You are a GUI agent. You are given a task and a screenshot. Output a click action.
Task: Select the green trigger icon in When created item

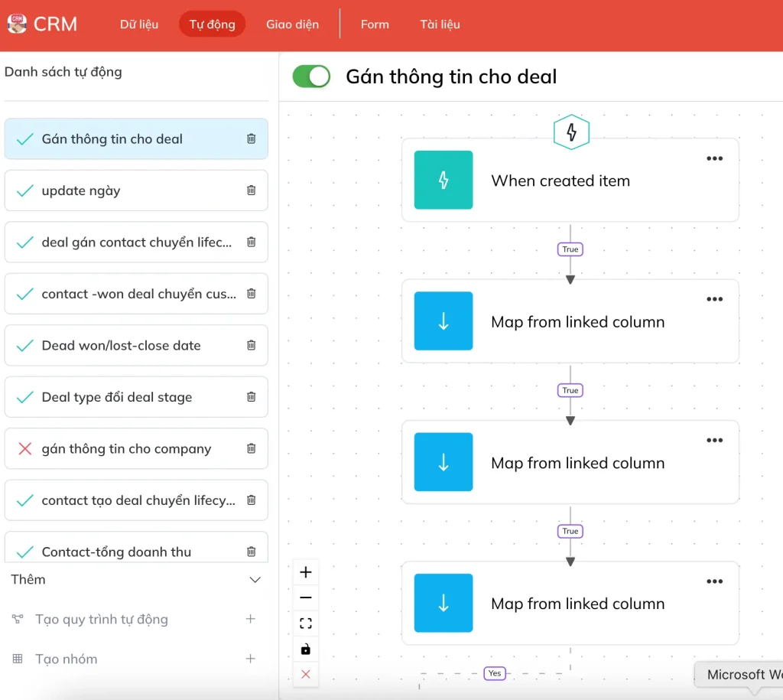point(443,180)
